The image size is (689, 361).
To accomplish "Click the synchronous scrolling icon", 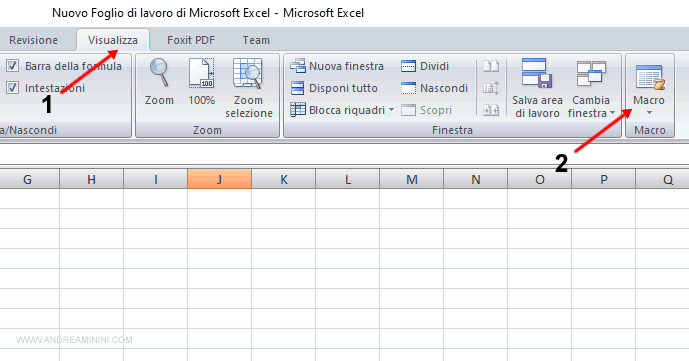I will 491,88.
